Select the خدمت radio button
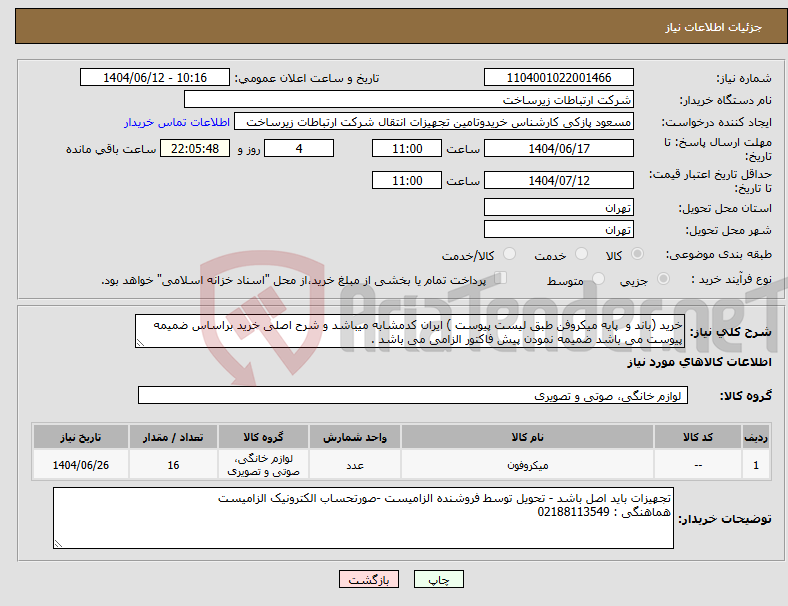Image resolution: width=788 pixels, height=606 pixels. click(x=581, y=254)
